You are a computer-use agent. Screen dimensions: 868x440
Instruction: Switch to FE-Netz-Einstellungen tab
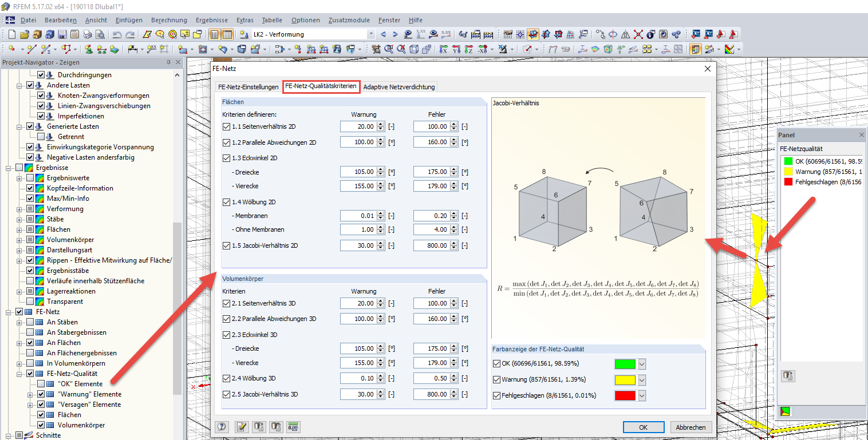point(248,87)
